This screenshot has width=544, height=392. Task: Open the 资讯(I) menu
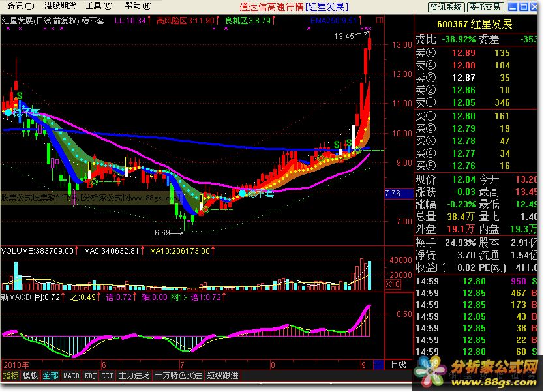[x=20, y=6]
